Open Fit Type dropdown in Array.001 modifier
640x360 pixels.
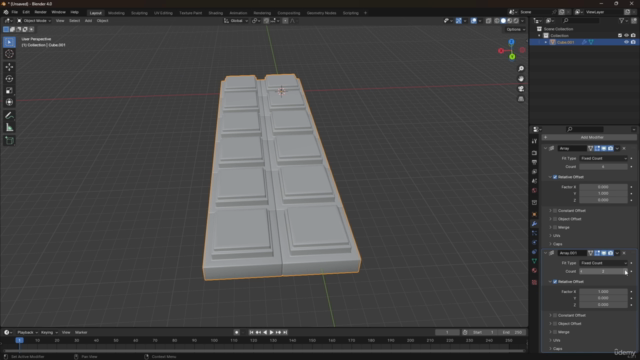603,263
